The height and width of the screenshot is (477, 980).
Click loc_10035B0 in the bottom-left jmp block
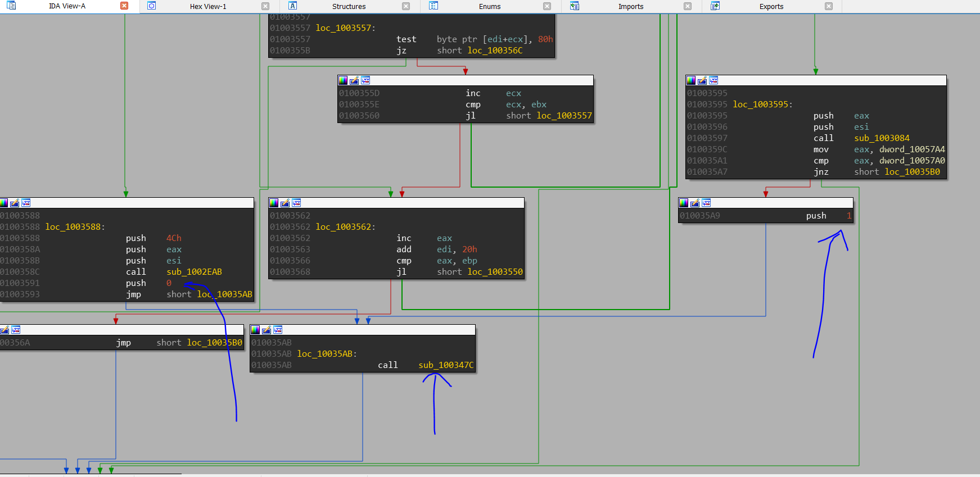coord(214,343)
